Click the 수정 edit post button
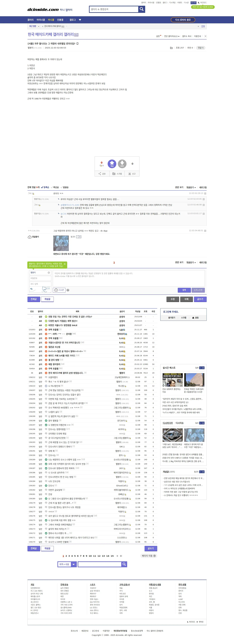Image resolution: width=234 pixels, height=644 pixels. point(173,299)
